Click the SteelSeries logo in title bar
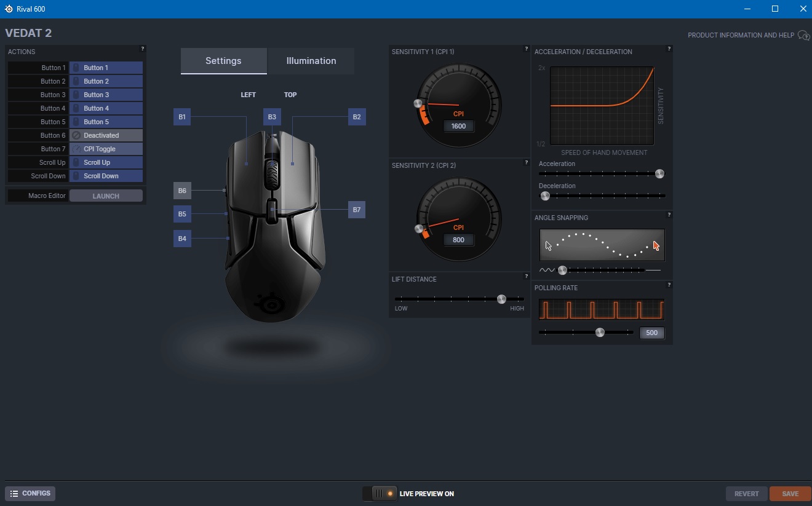This screenshot has height=506, width=812. coord(9,9)
